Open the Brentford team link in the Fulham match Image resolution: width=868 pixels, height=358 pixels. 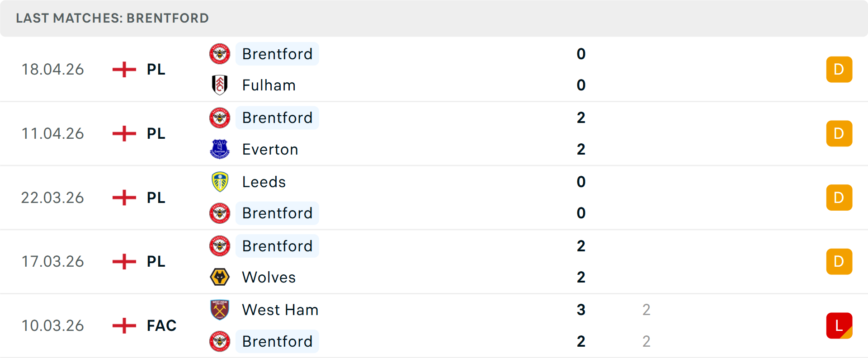(277, 54)
